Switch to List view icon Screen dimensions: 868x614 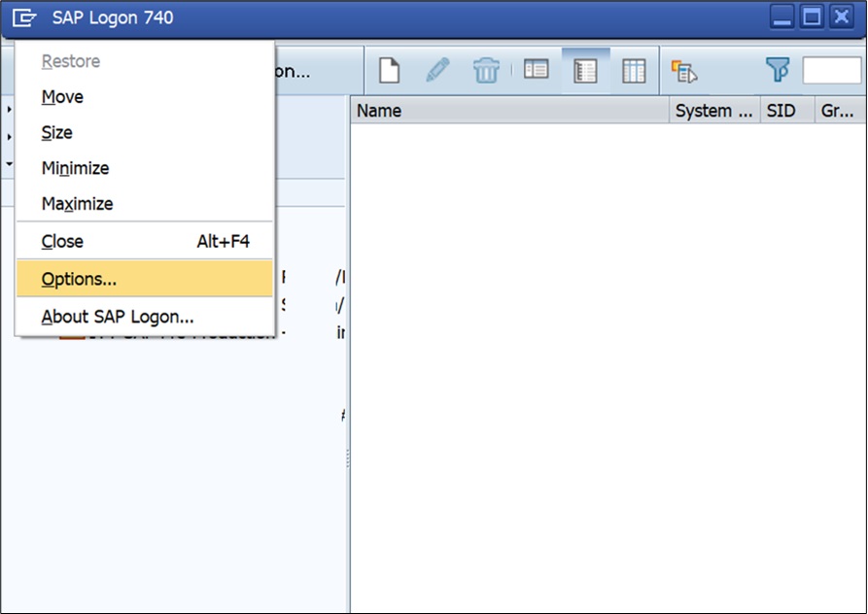click(x=585, y=71)
